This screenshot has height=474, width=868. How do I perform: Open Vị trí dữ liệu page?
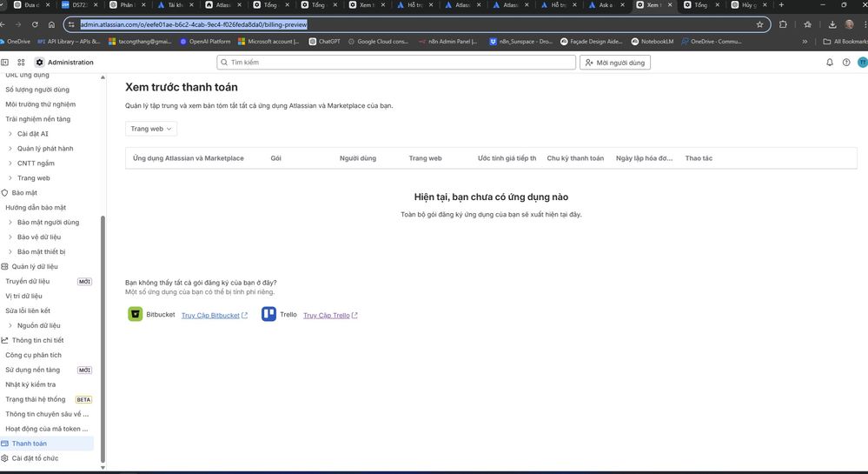[23, 296]
